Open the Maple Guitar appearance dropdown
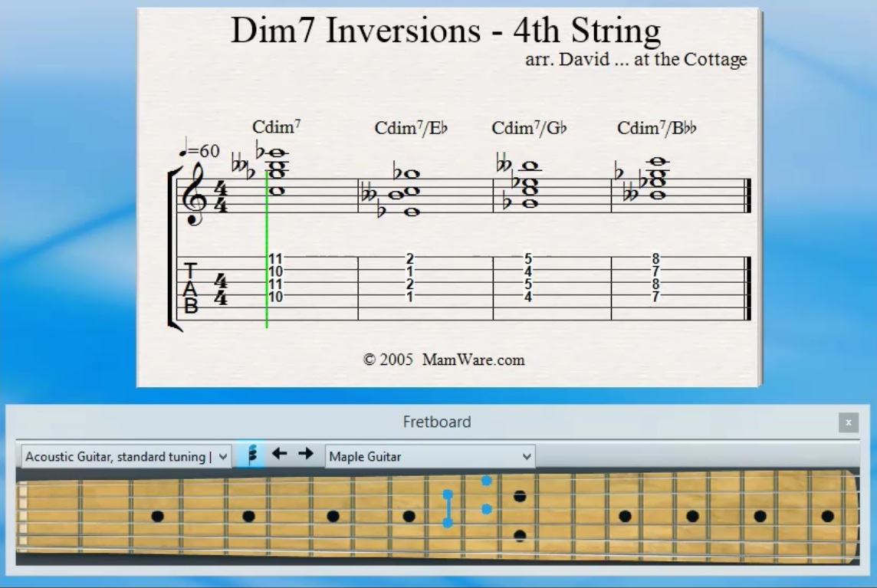The image size is (877, 588). tap(429, 456)
